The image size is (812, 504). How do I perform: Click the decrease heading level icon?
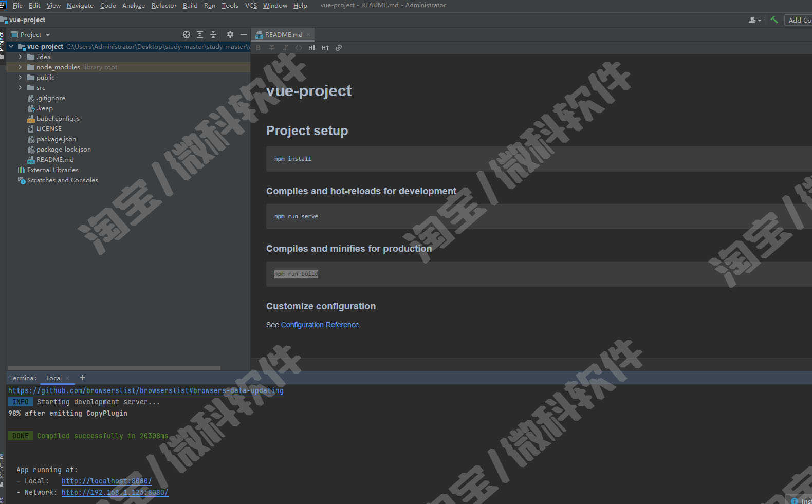[312, 48]
